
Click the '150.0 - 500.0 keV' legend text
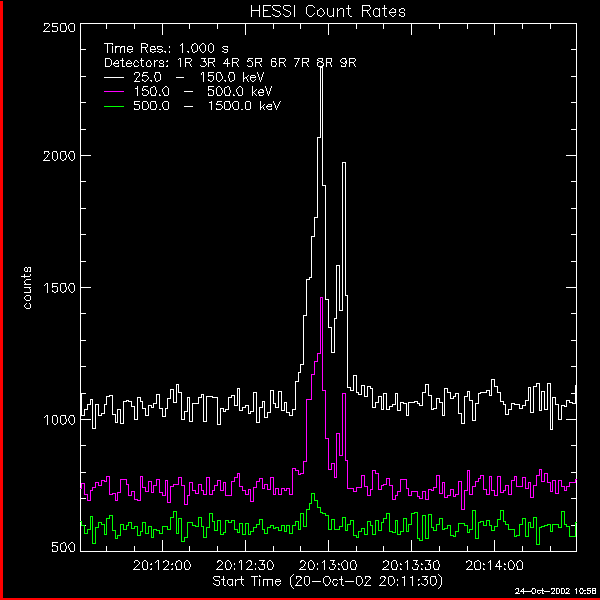(x=203, y=92)
